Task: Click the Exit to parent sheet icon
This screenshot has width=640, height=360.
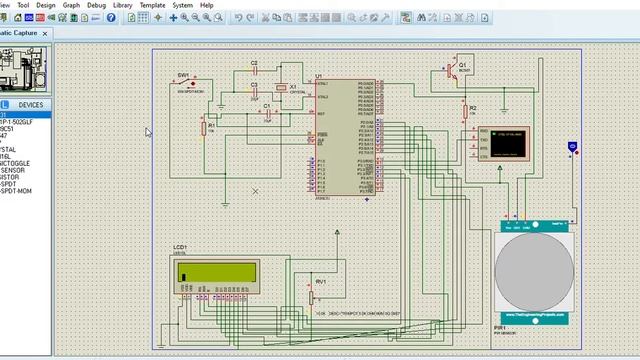Action: tap(470, 18)
